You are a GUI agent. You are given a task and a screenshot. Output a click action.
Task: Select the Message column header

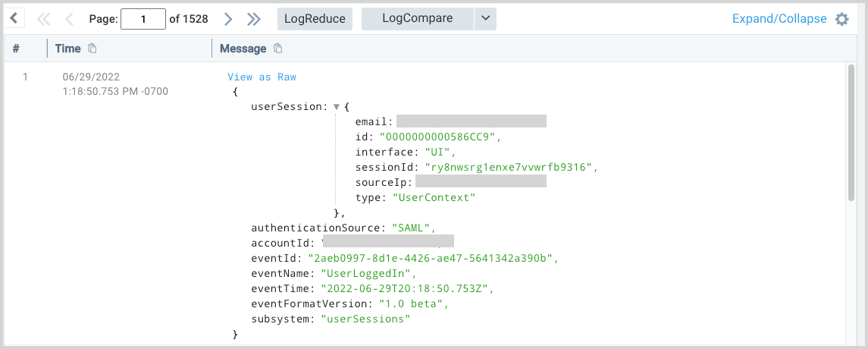pyautogui.click(x=243, y=49)
